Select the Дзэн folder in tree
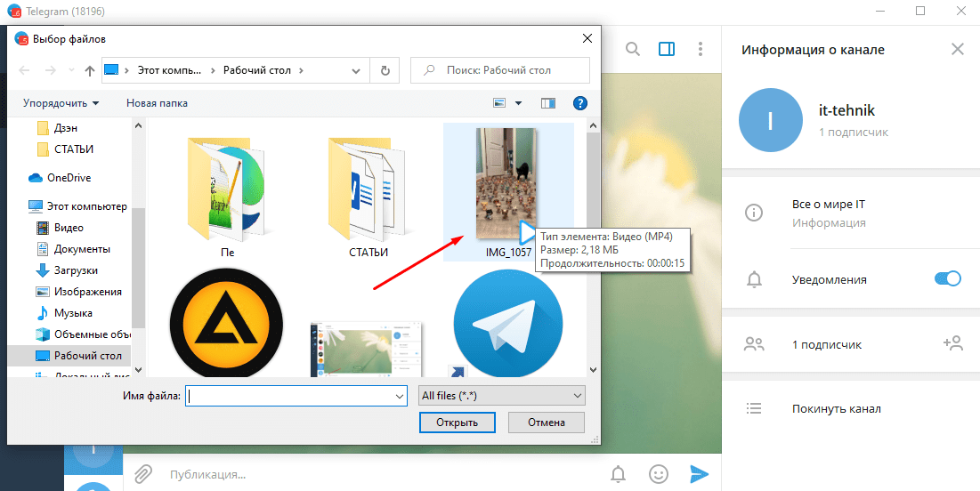 [x=66, y=128]
